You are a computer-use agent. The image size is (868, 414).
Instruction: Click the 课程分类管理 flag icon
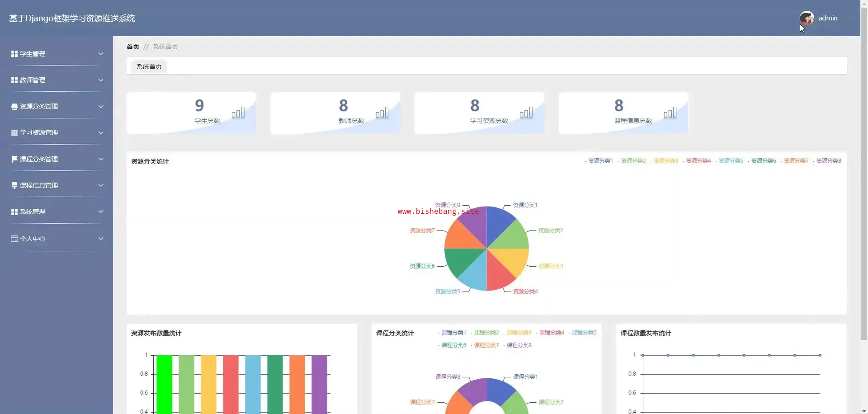point(14,159)
